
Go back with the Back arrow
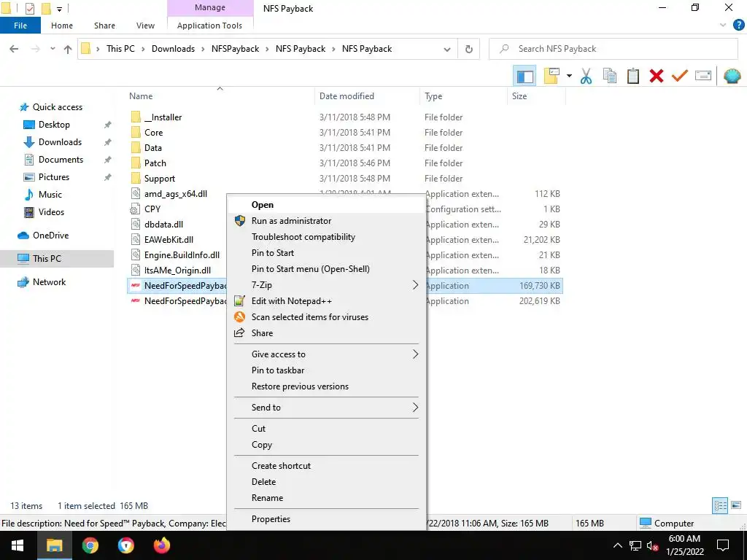[x=15, y=49]
